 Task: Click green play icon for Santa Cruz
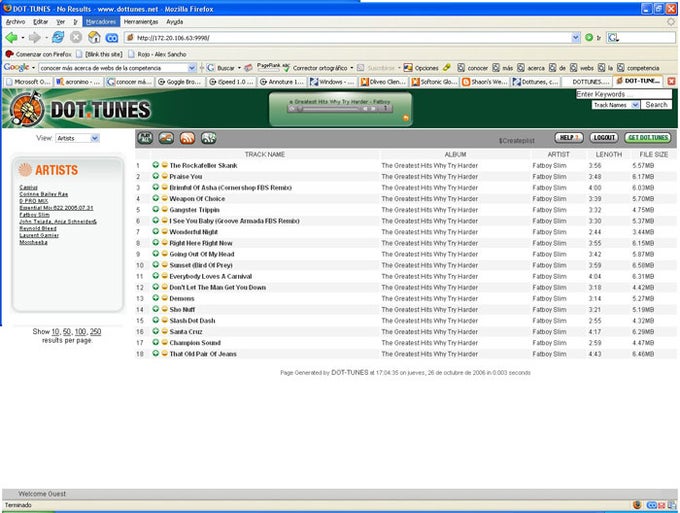155,331
